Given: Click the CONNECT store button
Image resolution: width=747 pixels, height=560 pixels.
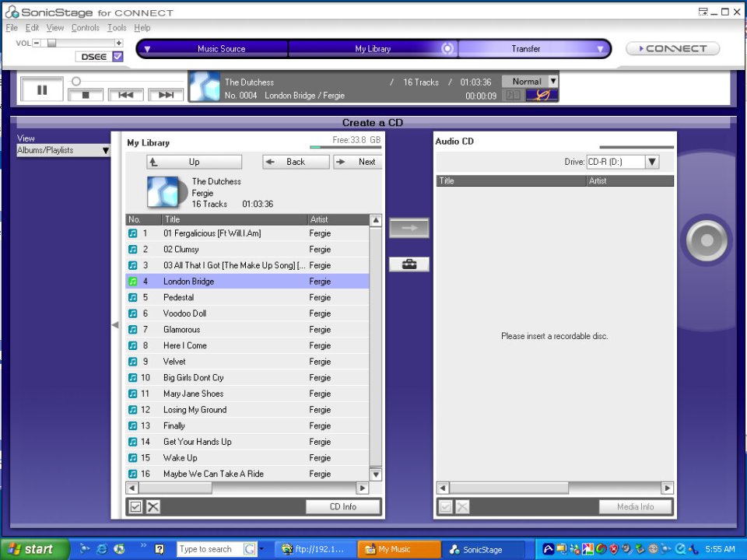Looking at the screenshot, I should coord(672,49).
